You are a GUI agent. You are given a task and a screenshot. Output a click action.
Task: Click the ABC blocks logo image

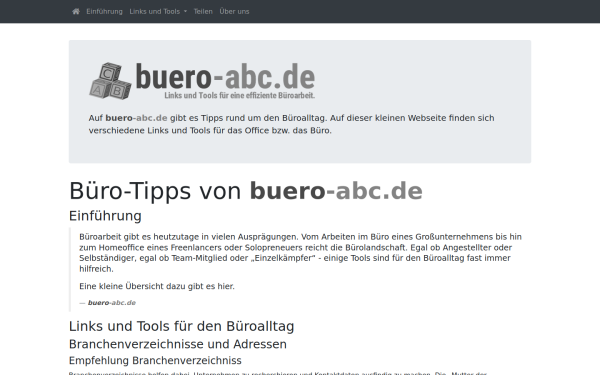(x=110, y=81)
